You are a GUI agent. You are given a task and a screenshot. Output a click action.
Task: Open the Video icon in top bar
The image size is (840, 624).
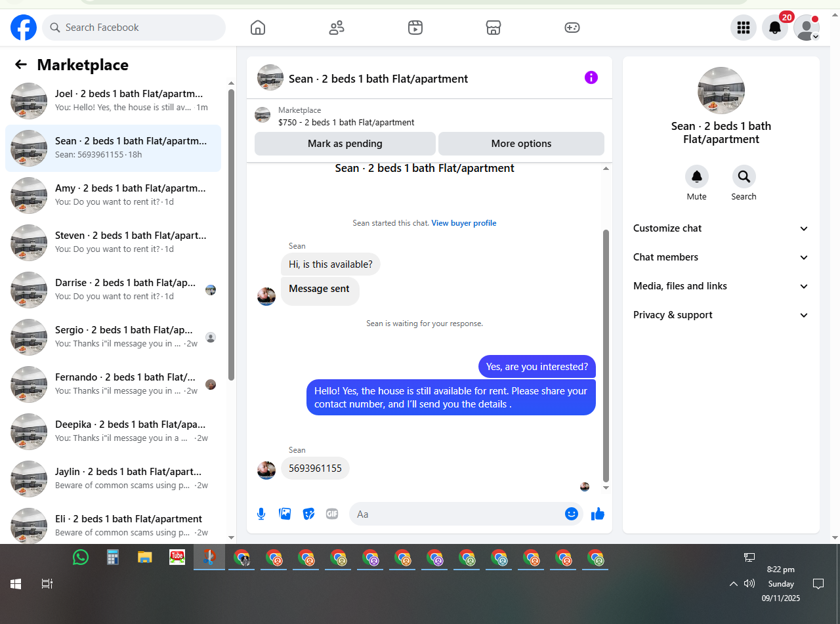[415, 28]
